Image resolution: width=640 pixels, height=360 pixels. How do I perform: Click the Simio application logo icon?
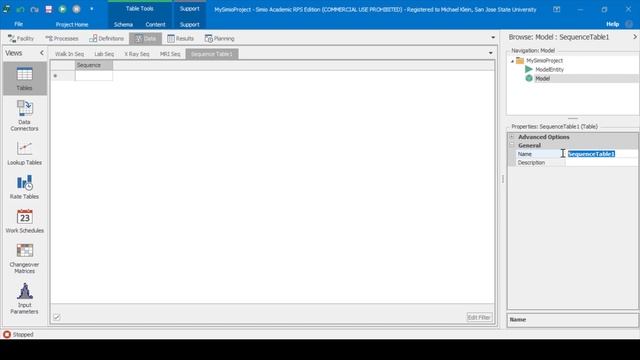coord(7,9)
